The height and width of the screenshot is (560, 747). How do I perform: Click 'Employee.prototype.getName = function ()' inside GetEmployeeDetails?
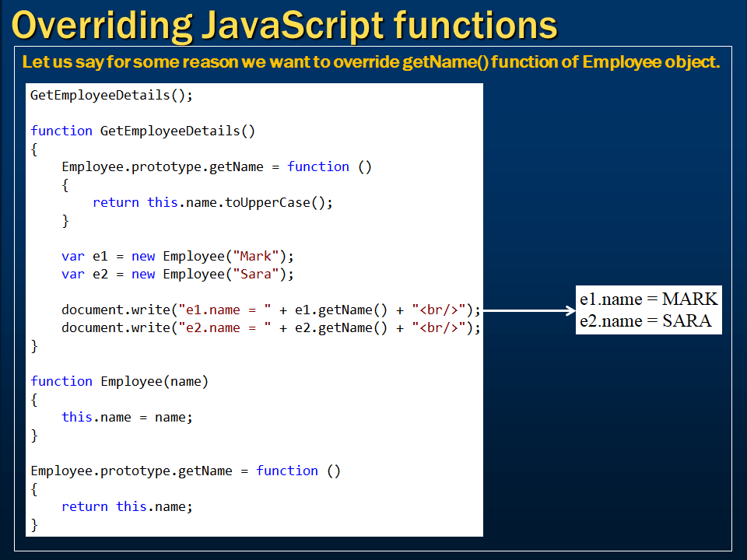[x=217, y=166]
